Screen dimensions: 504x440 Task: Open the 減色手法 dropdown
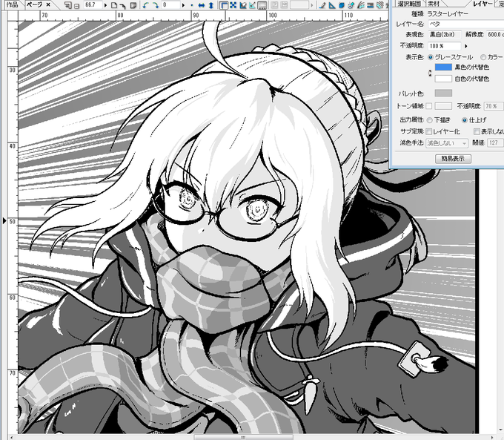click(447, 143)
